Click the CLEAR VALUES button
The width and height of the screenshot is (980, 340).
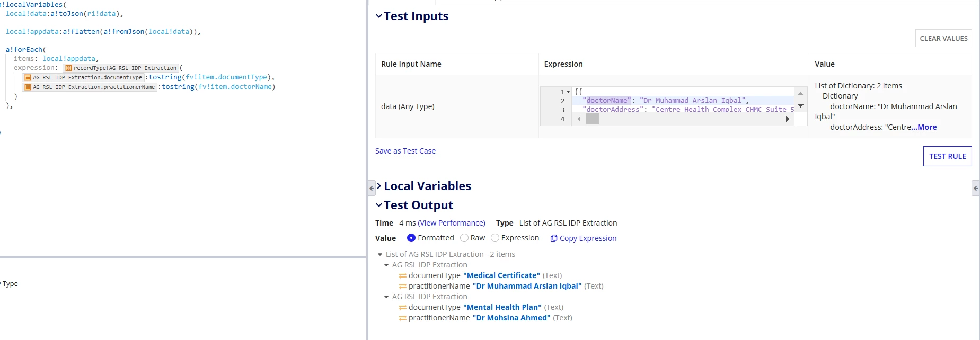point(943,38)
